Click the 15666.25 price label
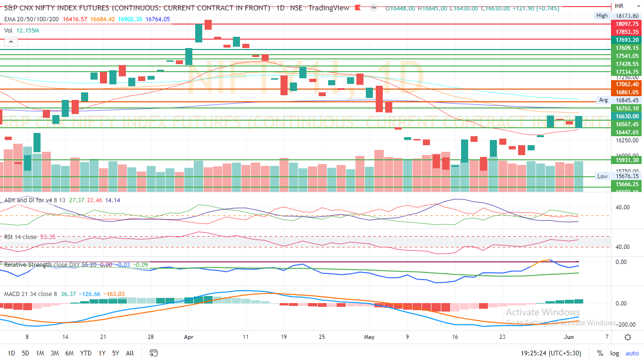The image size is (644, 362). (x=627, y=184)
